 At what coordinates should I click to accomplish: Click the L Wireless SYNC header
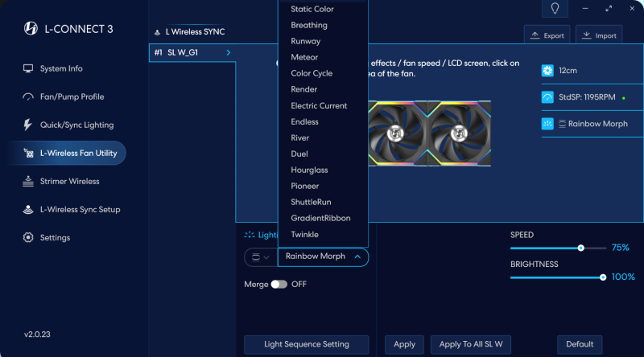tap(195, 31)
